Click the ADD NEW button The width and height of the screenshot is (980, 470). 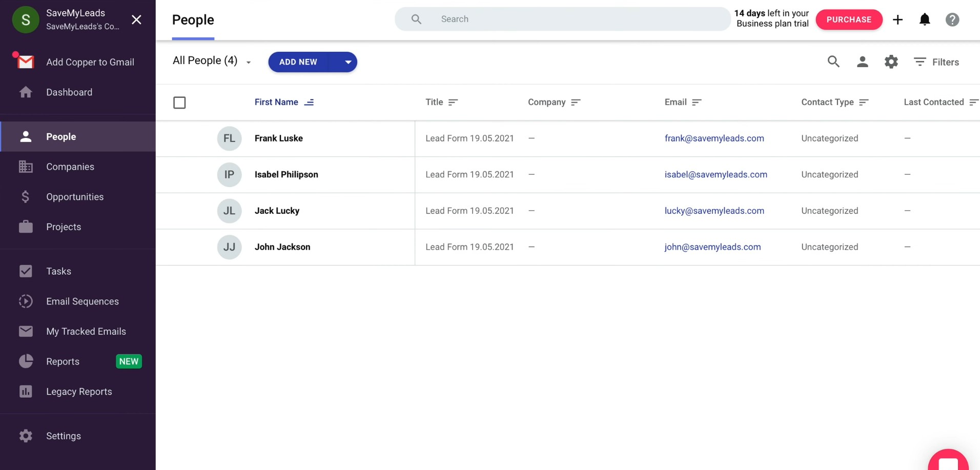(298, 62)
